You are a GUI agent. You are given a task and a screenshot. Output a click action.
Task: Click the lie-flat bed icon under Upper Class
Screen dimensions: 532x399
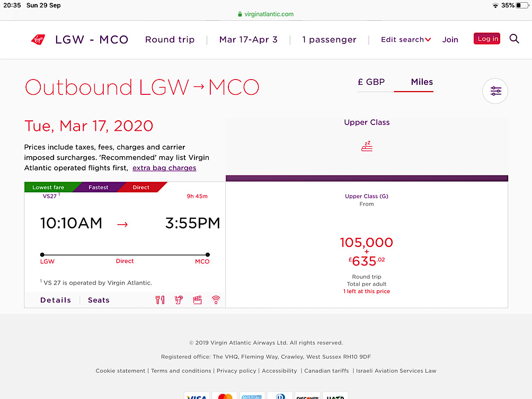[367, 146]
